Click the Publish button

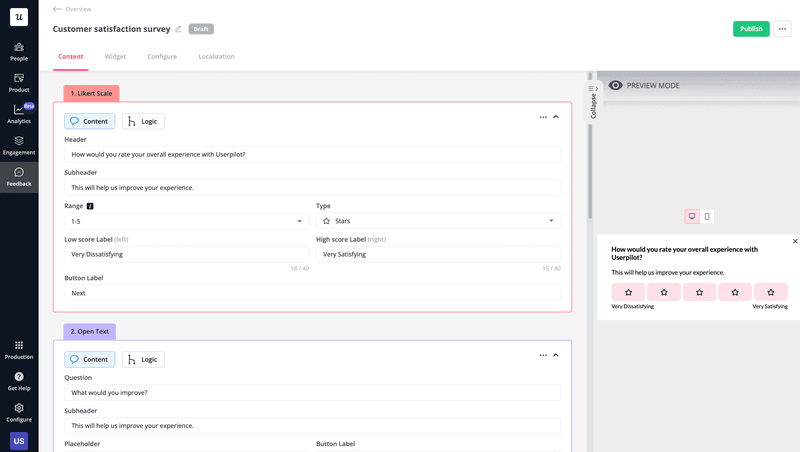tap(751, 29)
